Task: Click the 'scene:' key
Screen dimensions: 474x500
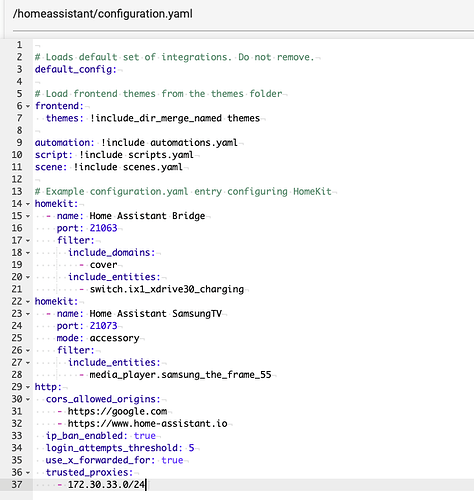Action: pyautogui.click(x=51, y=167)
